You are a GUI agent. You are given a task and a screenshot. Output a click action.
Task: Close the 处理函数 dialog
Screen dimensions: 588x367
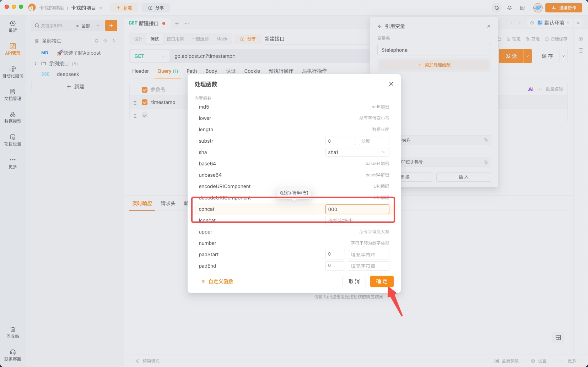[391, 84]
